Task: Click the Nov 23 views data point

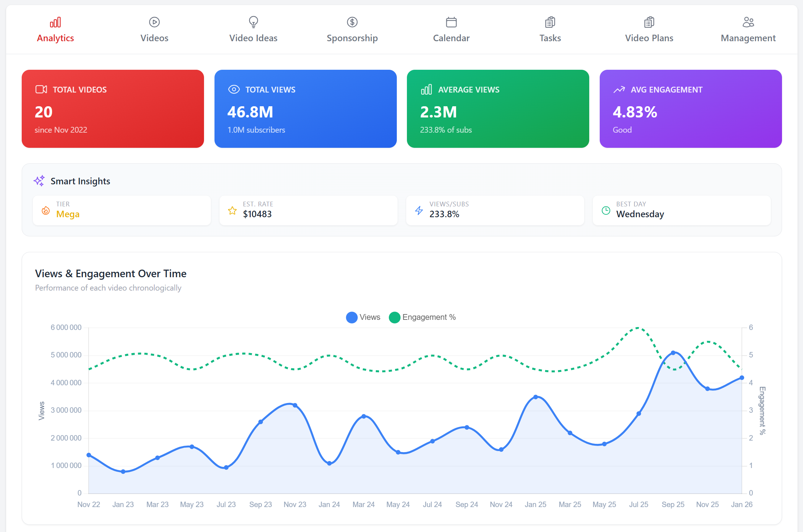Action: pyautogui.click(x=295, y=406)
